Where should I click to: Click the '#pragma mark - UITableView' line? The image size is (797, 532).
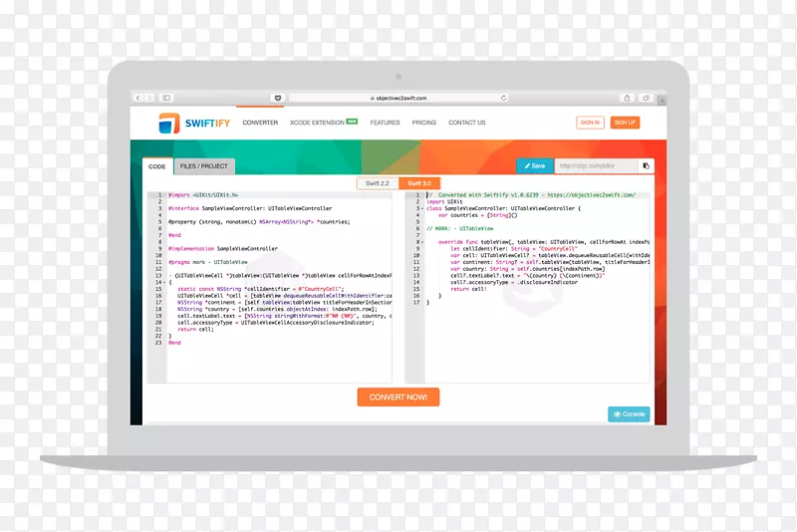[208, 262]
